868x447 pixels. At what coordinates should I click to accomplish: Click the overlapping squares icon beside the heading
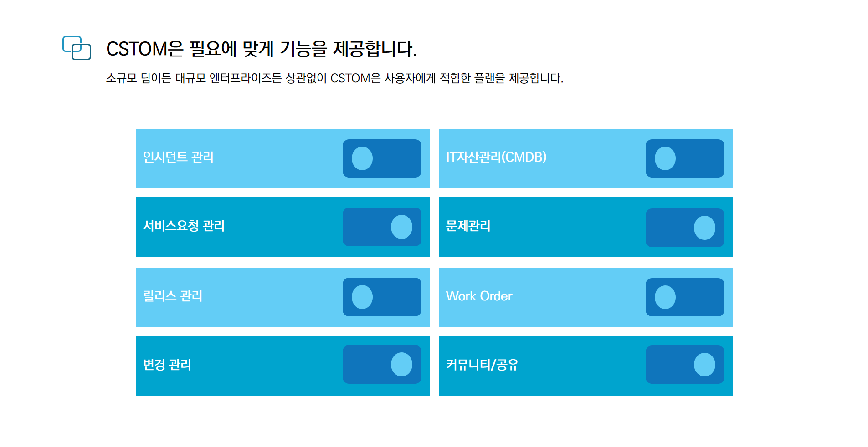pyautogui.click(x=77, y=48)
